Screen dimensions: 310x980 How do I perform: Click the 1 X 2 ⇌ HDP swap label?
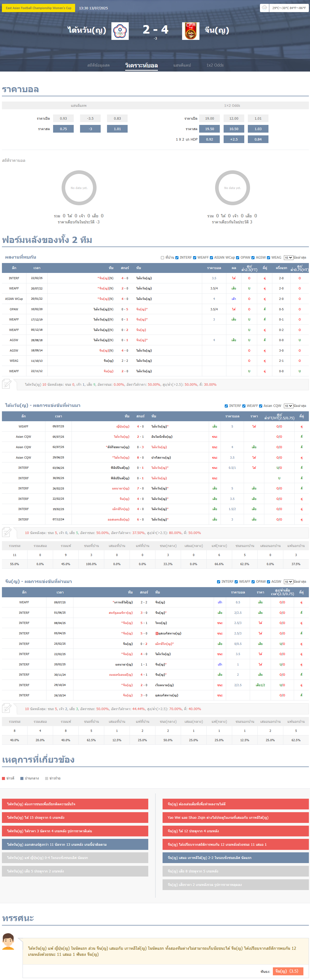[186, 139]
